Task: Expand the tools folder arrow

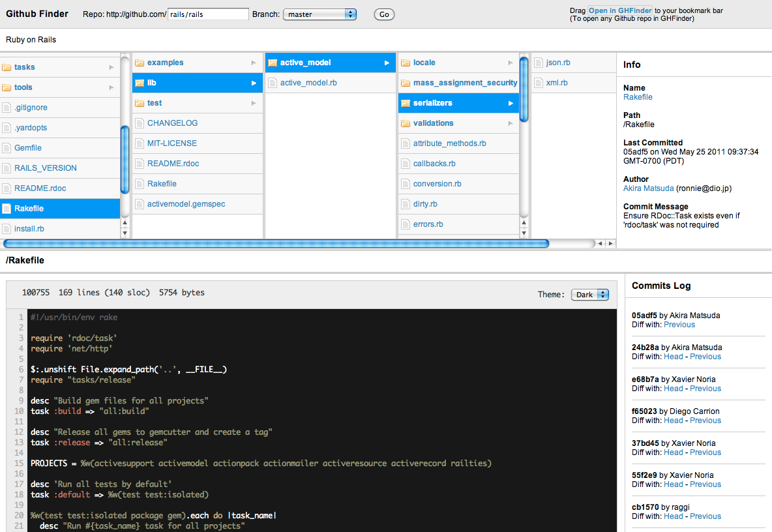Action: tap(111, 87)
